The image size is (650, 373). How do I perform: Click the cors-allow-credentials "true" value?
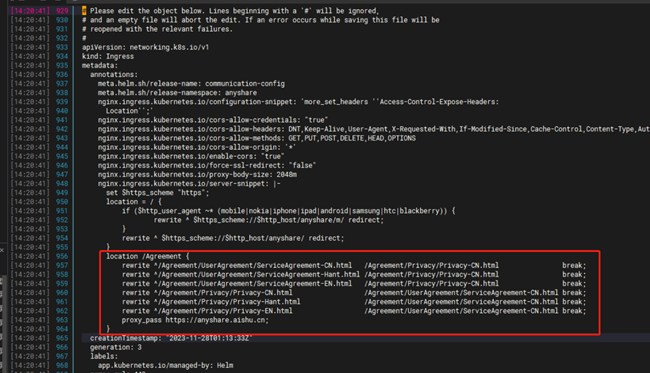(x=316, y=120)
